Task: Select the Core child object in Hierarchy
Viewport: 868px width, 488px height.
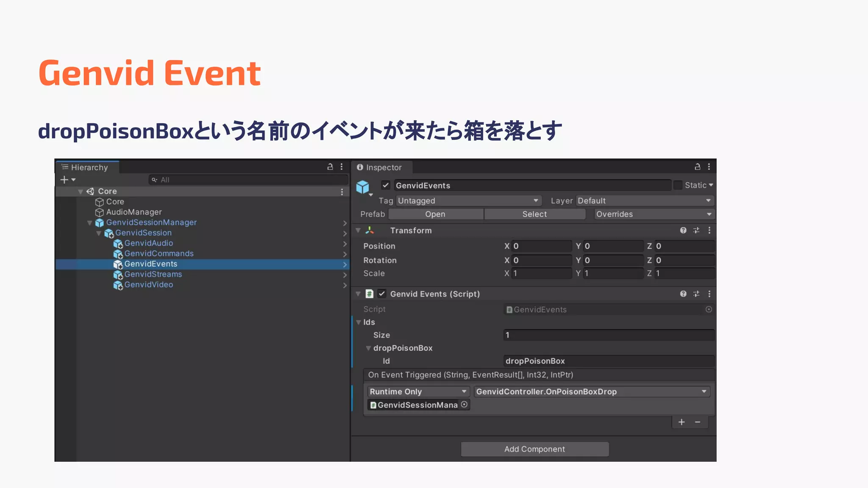Action: [x=115, y=202]
